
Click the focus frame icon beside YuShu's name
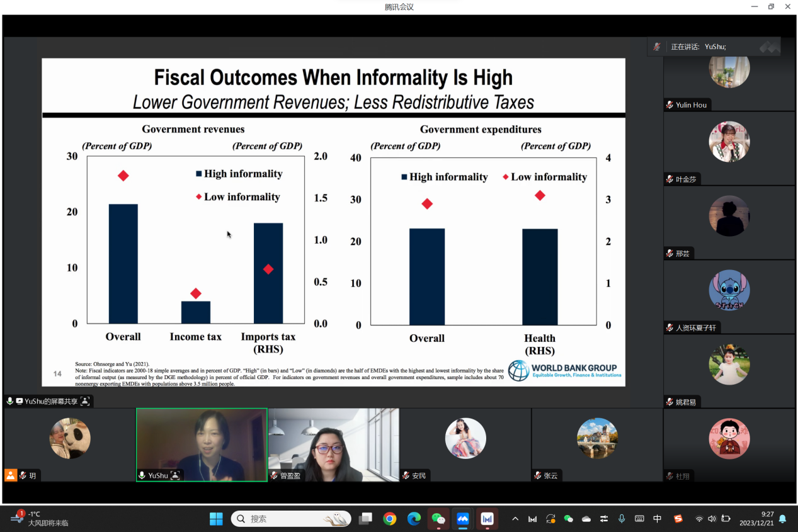point(175,475)
